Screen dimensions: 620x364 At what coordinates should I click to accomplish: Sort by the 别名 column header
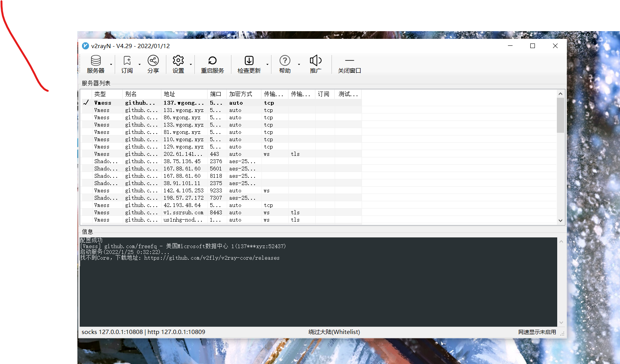pyautogui.click(x=142, y=94)
